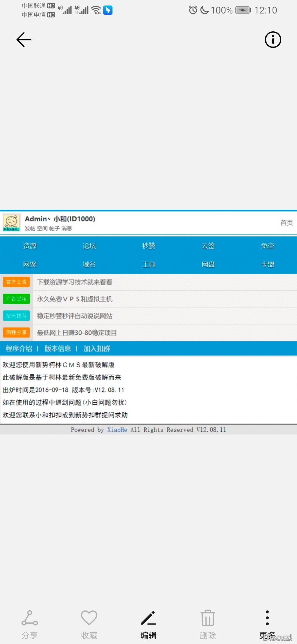Open the 资源 navigation item
Screen dimensions: 297x644
coord(30,246)
